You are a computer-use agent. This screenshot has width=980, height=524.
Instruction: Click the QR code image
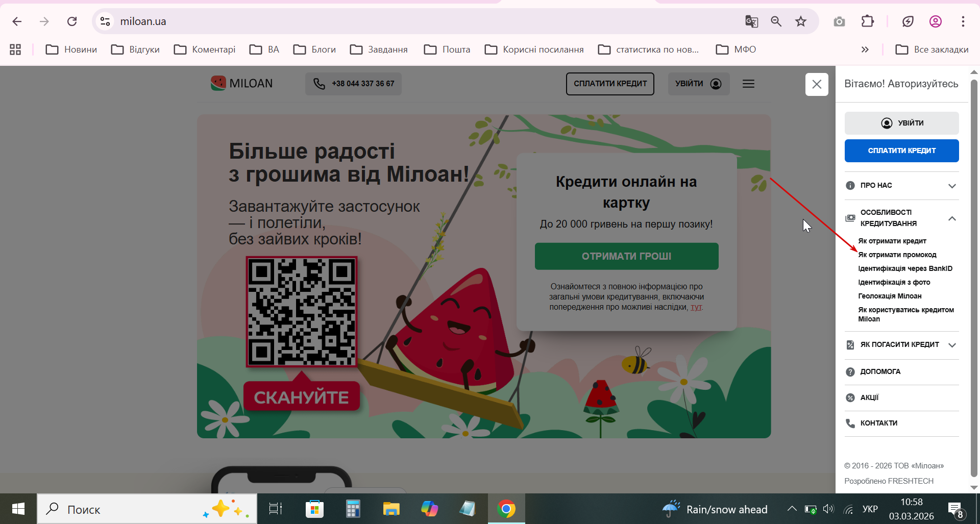302,312
